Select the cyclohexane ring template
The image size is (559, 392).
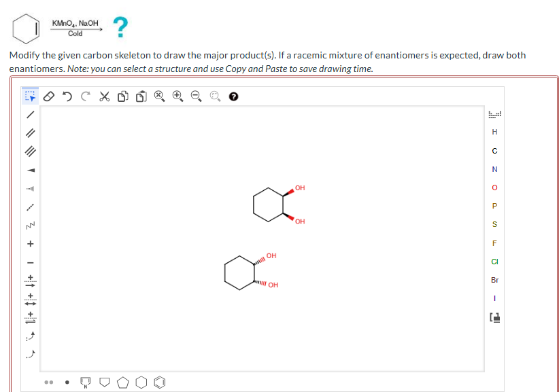pos(141,382)
